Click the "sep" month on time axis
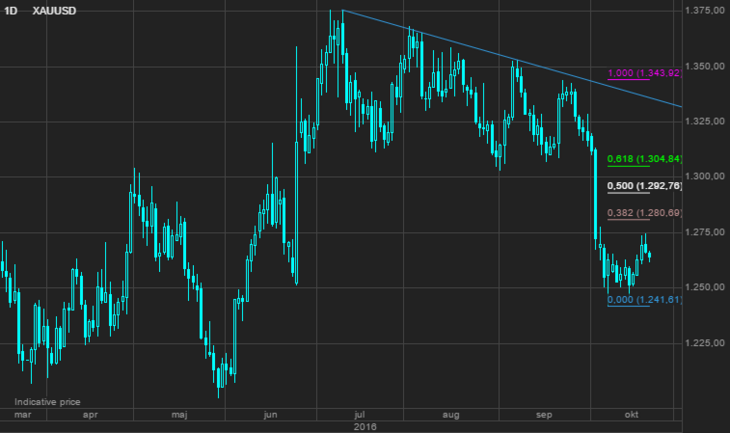Viewport: 730px width, 433px height. 543,413
